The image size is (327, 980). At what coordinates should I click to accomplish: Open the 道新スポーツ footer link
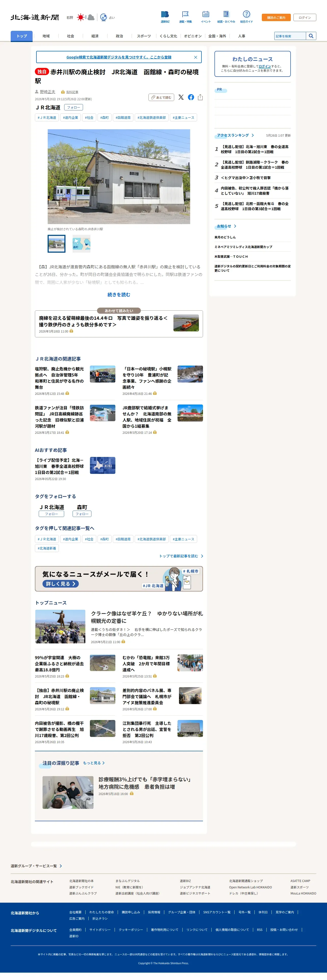(299, 887)
